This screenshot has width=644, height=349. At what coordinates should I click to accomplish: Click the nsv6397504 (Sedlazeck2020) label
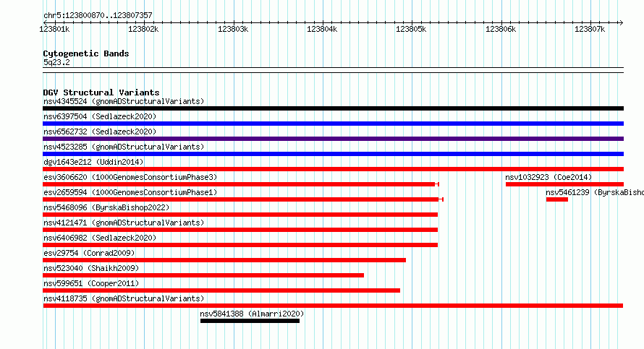100,116
